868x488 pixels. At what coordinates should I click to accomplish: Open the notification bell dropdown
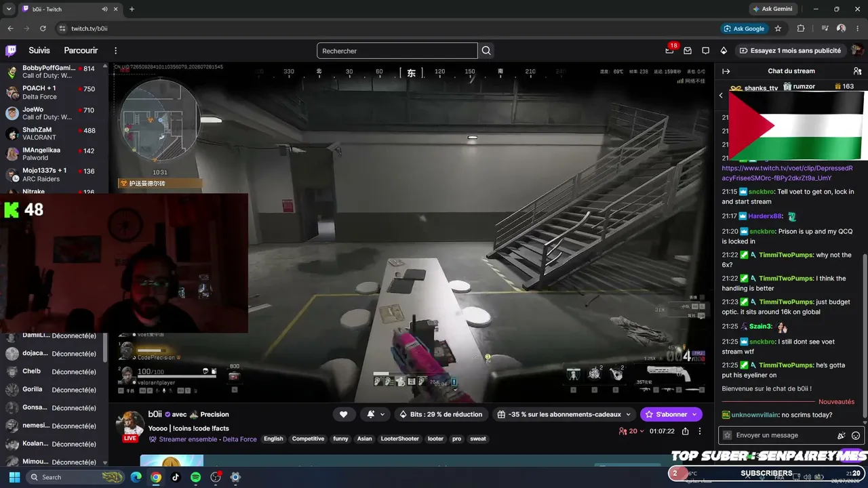tap(374, 414)
